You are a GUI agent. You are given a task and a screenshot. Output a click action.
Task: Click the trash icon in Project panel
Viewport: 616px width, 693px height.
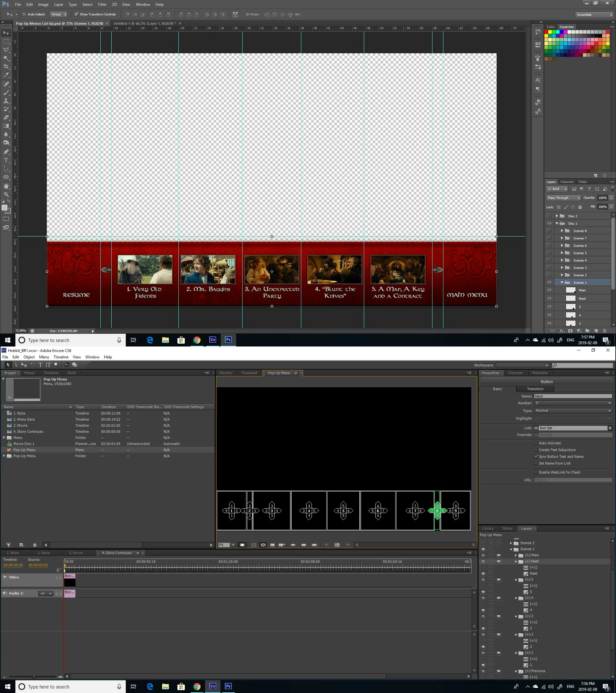(x=35, y=545)
